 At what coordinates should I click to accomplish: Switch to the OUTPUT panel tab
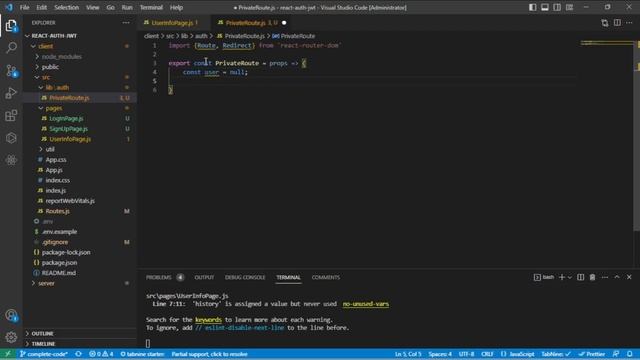[x=204, y=277]
